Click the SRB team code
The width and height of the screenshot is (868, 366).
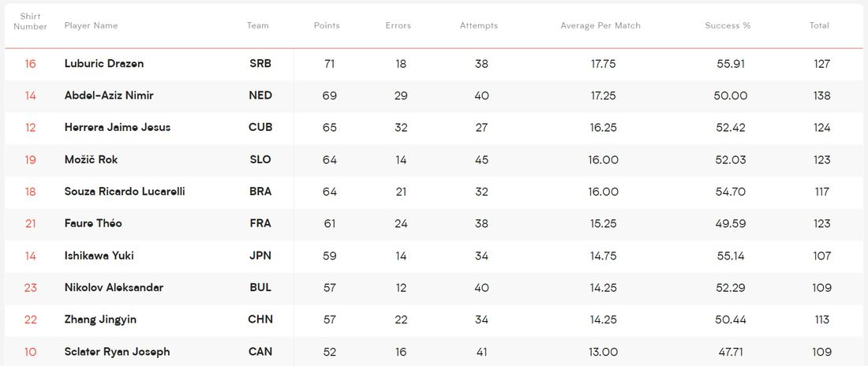260,64
